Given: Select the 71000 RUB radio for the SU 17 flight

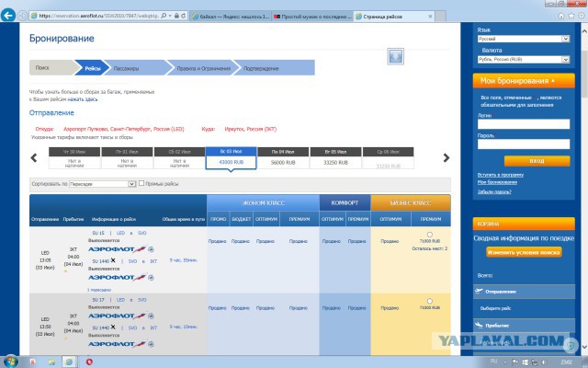Looking at the screenshot, I should click(x=430, y=301).
